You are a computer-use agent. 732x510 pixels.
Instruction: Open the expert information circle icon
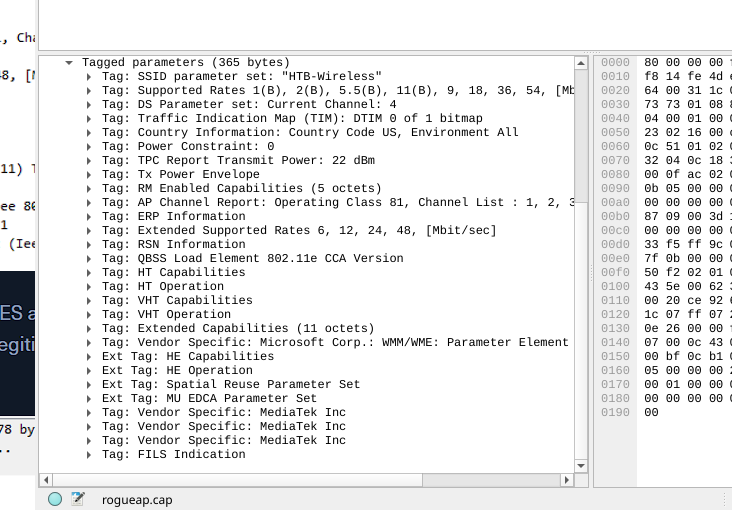(55, 499)
